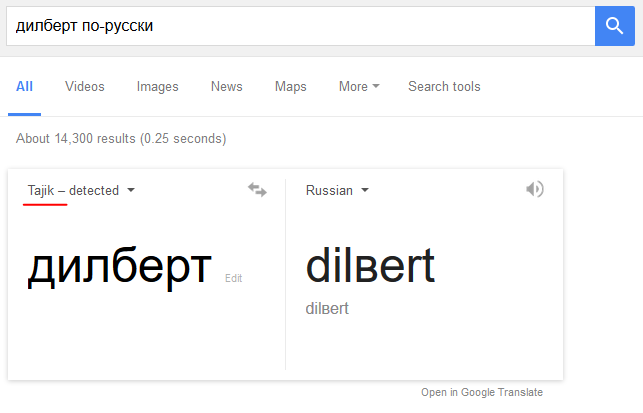Click the small transliteration text dilbert

tap(327, 308)
